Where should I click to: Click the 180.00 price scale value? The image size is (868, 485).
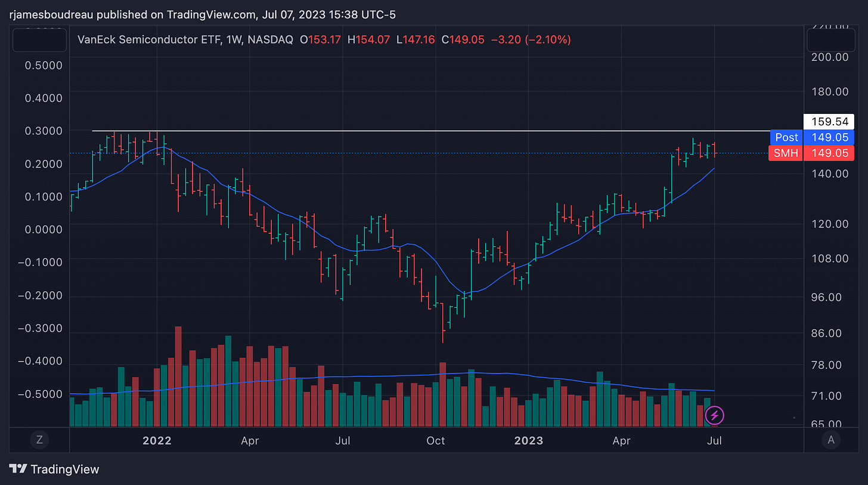[x=831, y=92]
